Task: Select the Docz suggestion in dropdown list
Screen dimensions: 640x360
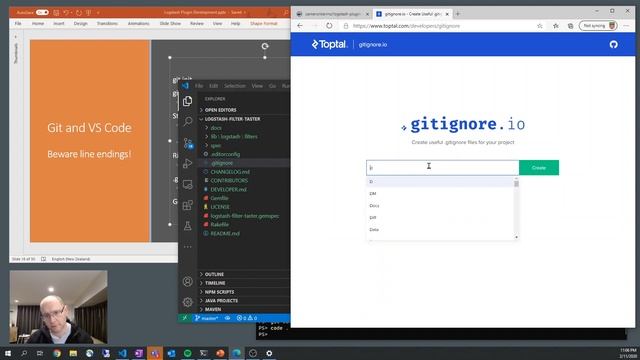Action: [x=441, y=205]
